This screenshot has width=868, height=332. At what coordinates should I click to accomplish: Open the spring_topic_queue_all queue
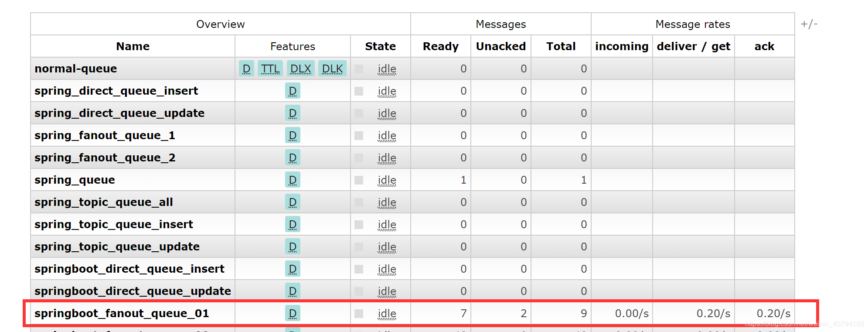tap(104, 202)
